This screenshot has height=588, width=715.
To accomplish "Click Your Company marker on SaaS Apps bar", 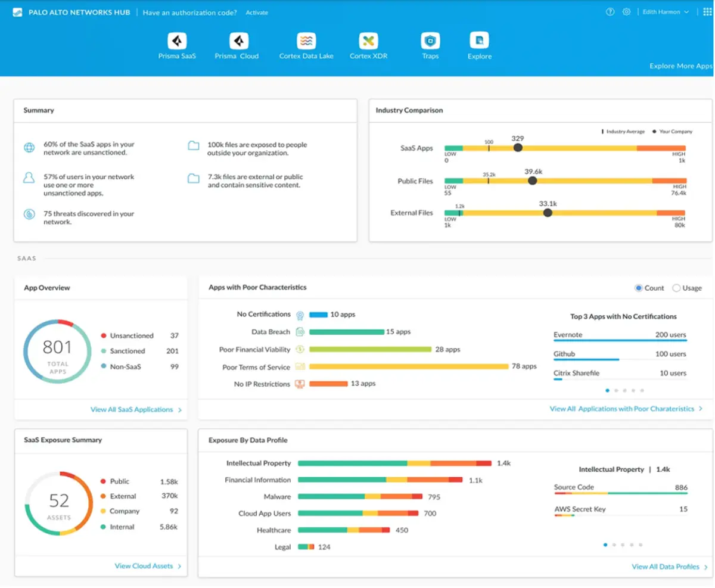I will click(x=518, y=148).
